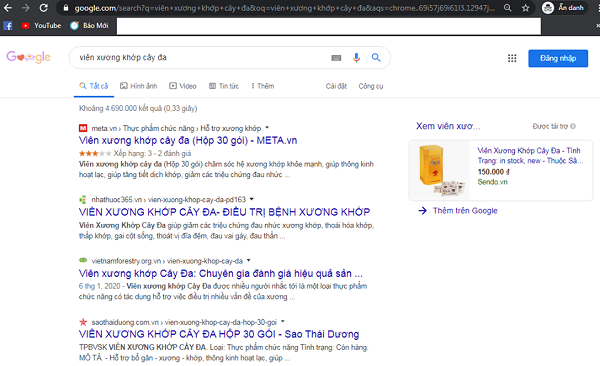Start voice search with microphone icon
Image resolution: width=600 pixels, height=366 pixels.
[x=356, y=57]
